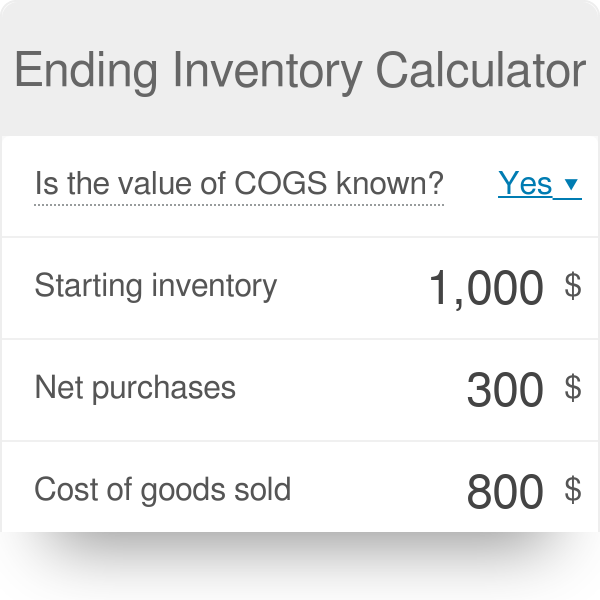This screenshot has width=600, height=600.
Task: Focus the Cost of goods sold value 800
Action: pos(505,492)
